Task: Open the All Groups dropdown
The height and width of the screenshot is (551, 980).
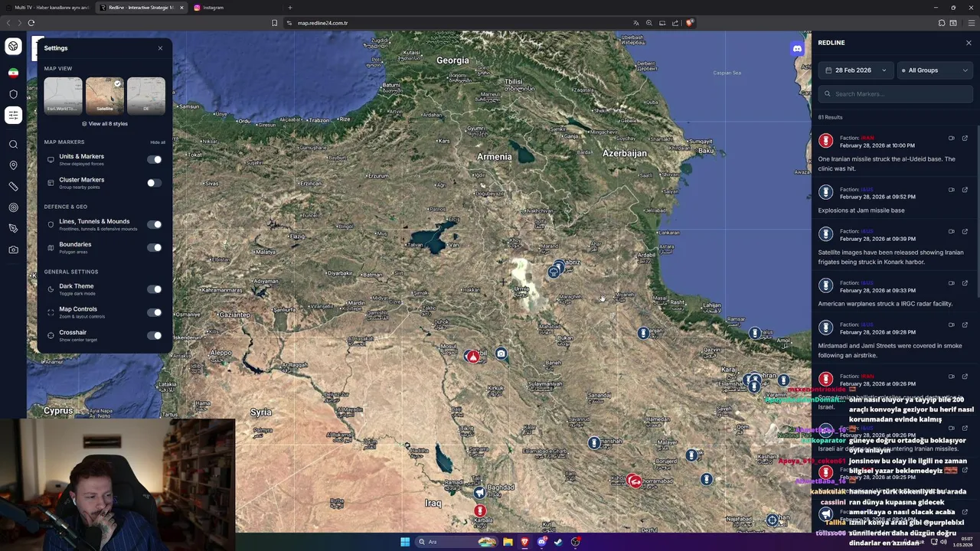Action: coord(934,70)
